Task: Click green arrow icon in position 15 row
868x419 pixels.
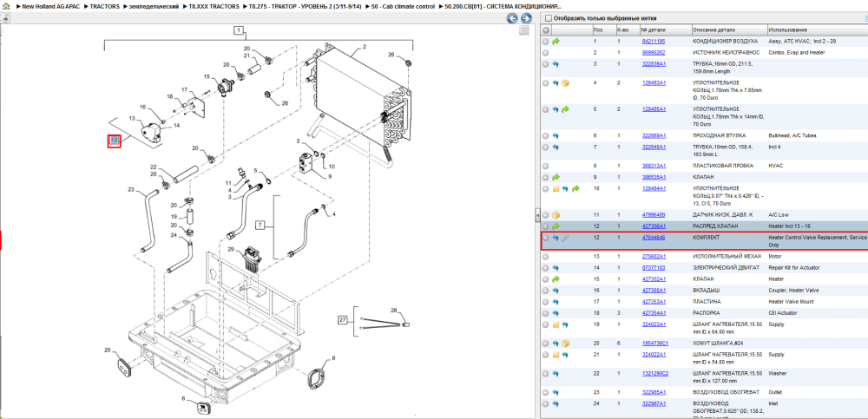Action: (x=556, y=279)
